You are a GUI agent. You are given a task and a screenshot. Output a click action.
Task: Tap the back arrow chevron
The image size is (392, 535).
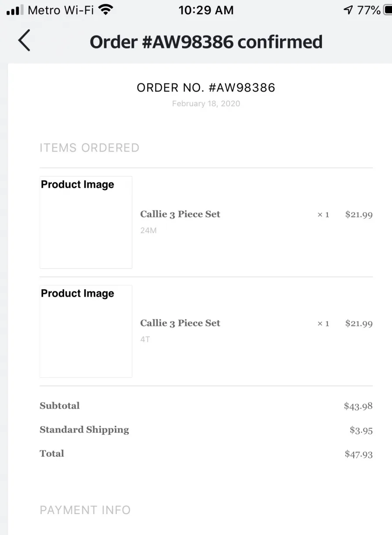[24, 41]
